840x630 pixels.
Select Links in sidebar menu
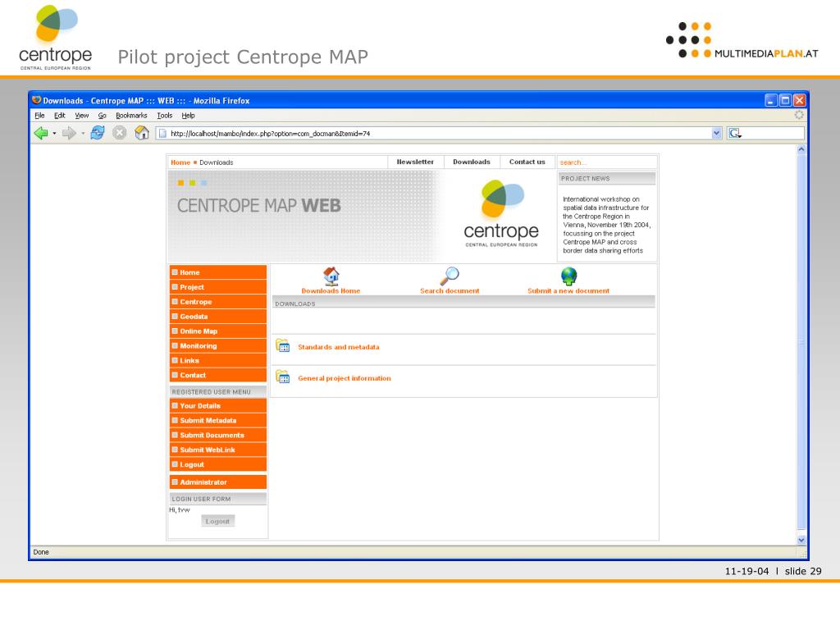point(218,361)
